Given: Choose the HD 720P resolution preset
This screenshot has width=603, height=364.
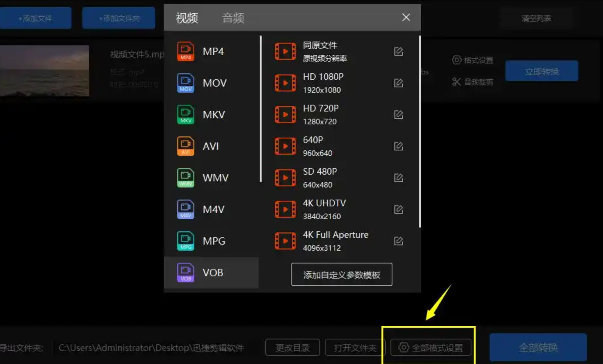Looking at the screenshot, I should pos(321,115).
